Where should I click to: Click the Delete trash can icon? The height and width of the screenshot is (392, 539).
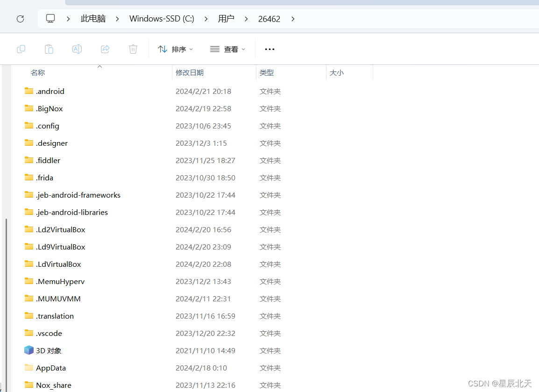click(x=133, y=49)
